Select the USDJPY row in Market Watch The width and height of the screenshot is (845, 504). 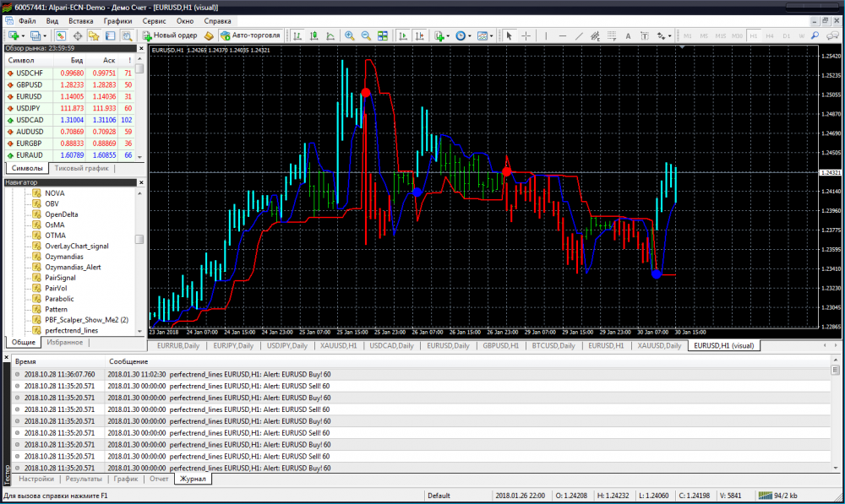click(x=69, y=108)
